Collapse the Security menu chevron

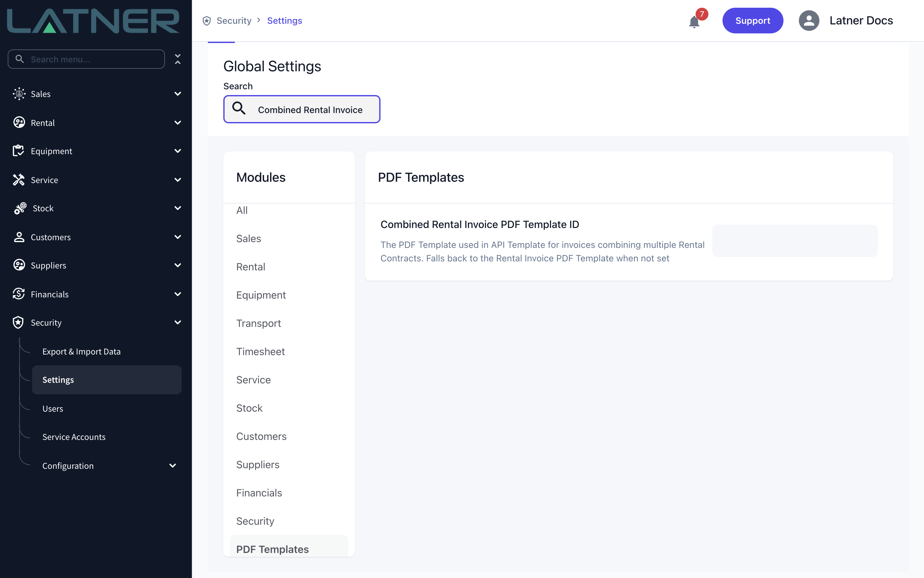tap(177, 323)
